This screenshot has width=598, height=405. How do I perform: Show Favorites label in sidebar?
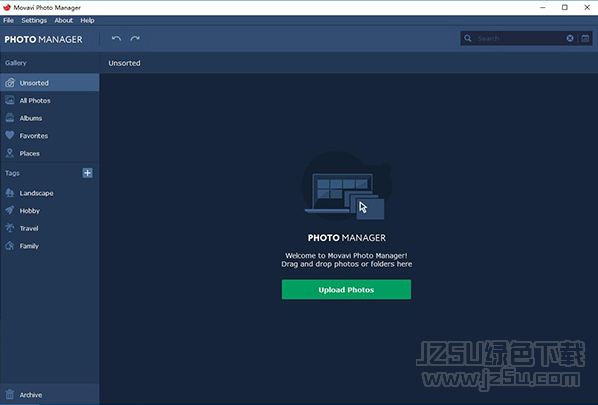pos(34,136)
